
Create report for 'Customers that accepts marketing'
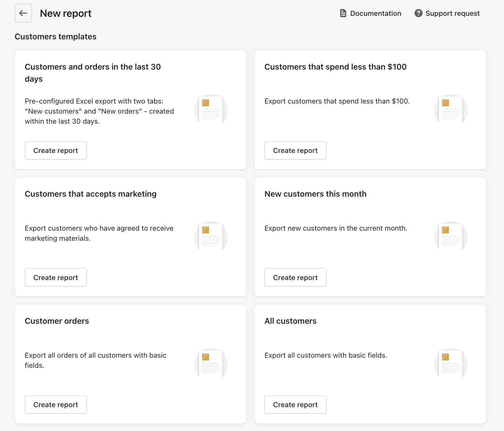click(x=56, y=277)
